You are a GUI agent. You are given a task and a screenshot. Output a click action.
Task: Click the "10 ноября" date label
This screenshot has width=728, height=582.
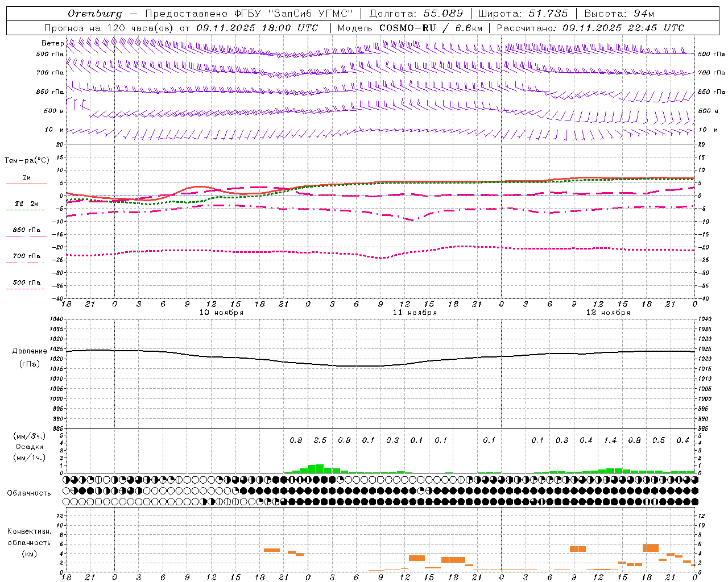coord(221,313)
